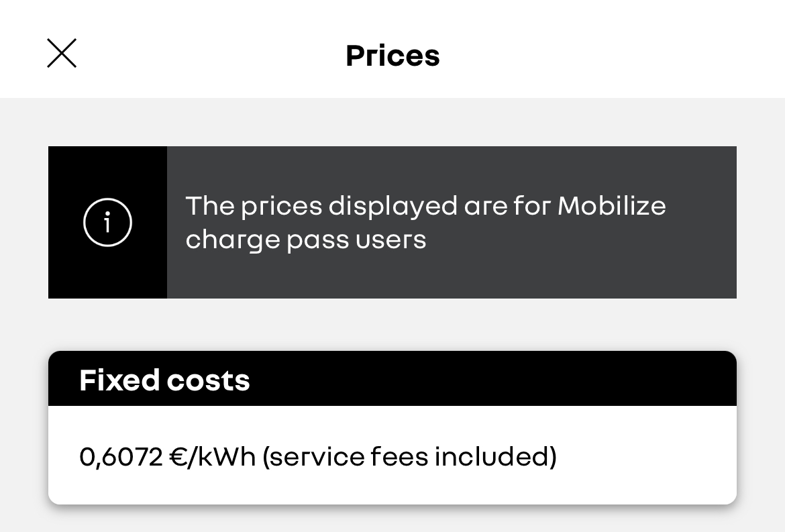The height and width of the screenshot is (532, 785).
Task: Select the Fixed costs header bar
Action: [392, 378]
